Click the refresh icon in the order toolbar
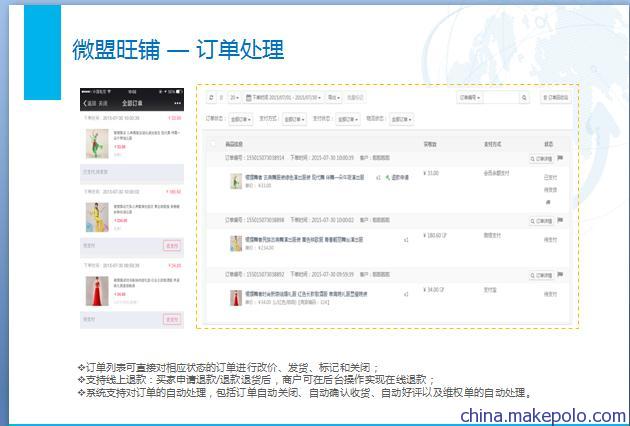The width and height of the screenshot is (630, 426). pyautogui.click(x=211, y=98)
